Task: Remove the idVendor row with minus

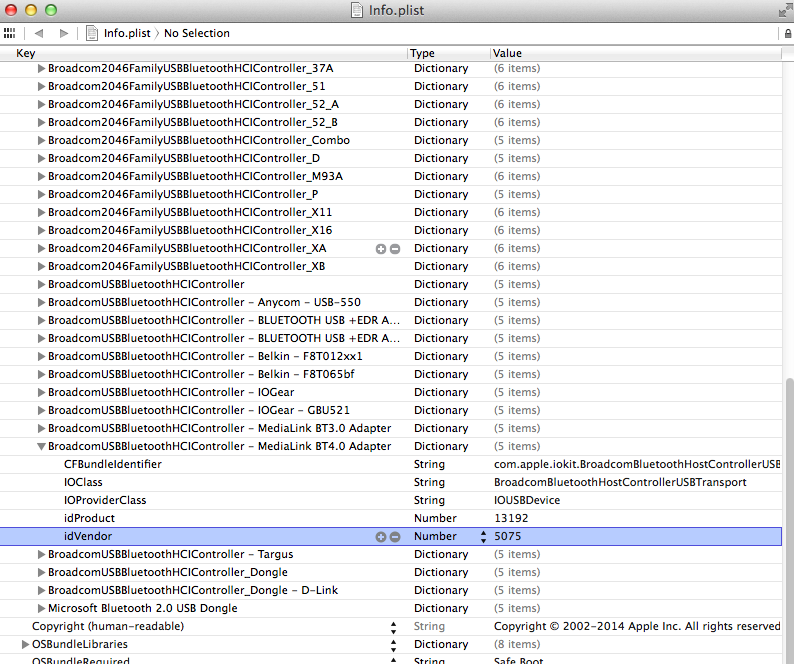Action: coord(395,537)
